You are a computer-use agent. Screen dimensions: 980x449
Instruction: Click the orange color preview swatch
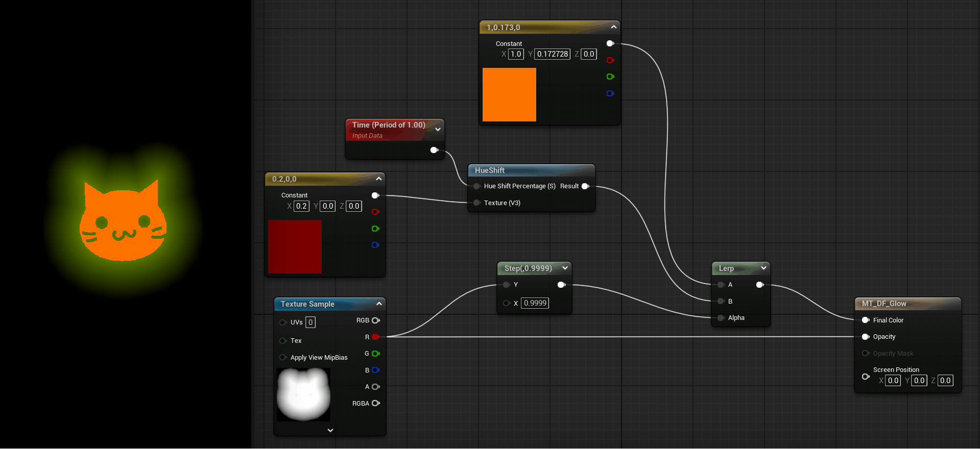coord(509,94)
